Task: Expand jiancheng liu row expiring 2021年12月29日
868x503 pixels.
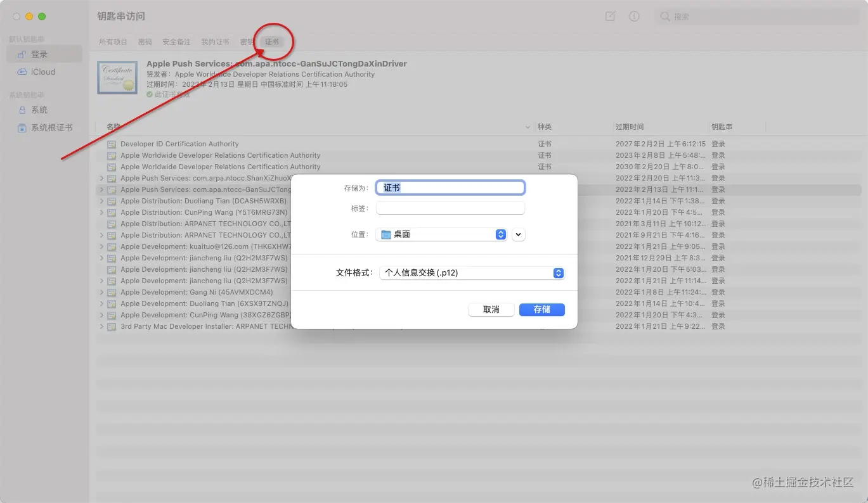Action: coord(101,258)
